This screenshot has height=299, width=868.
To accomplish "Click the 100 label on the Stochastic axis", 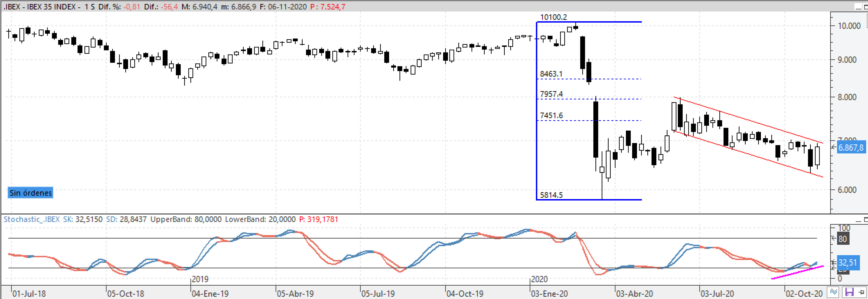I will click(x=844, y=228).
